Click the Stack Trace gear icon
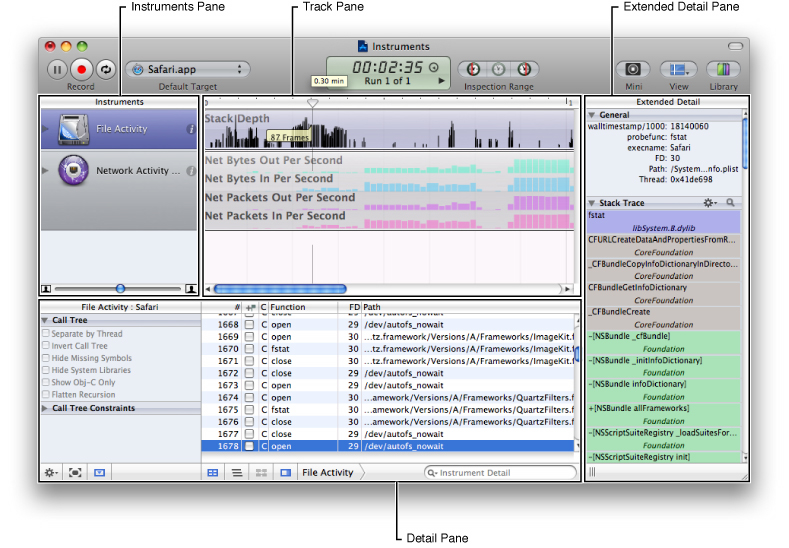Image resolution: width=789 pixels, height=548 pixels. click(709, 203)
